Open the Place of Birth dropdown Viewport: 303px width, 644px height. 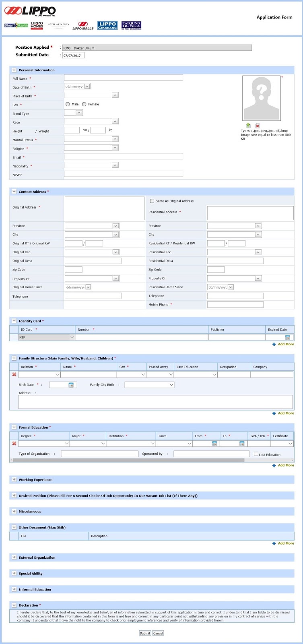click(x=91, y=95)
